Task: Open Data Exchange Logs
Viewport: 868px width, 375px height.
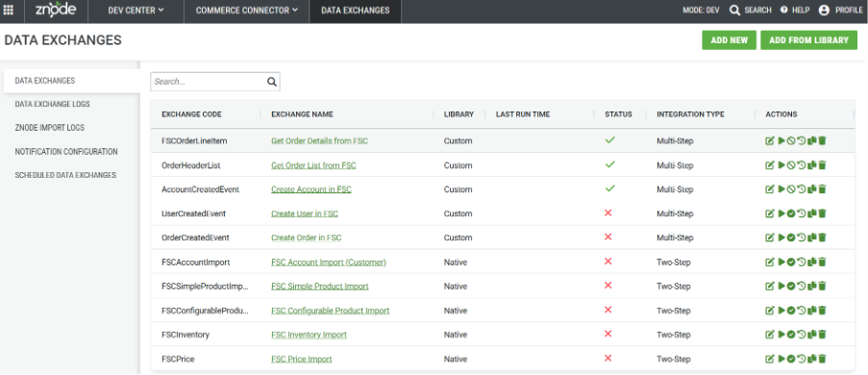Action: (52, 104)
